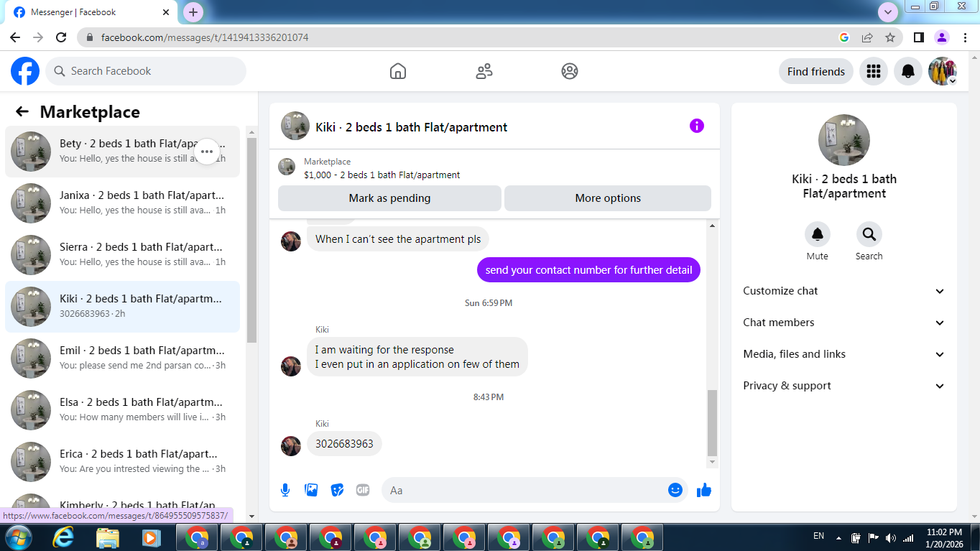Click Kiki's large profile thumbnail in sidebar
Screen dimensions: 980x551
[x=844, y=140]
